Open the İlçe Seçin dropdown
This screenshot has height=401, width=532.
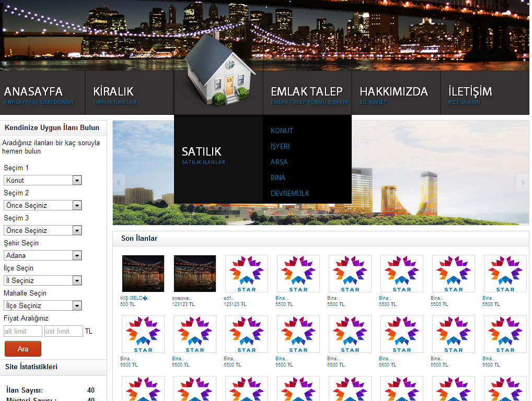[43, 280]
